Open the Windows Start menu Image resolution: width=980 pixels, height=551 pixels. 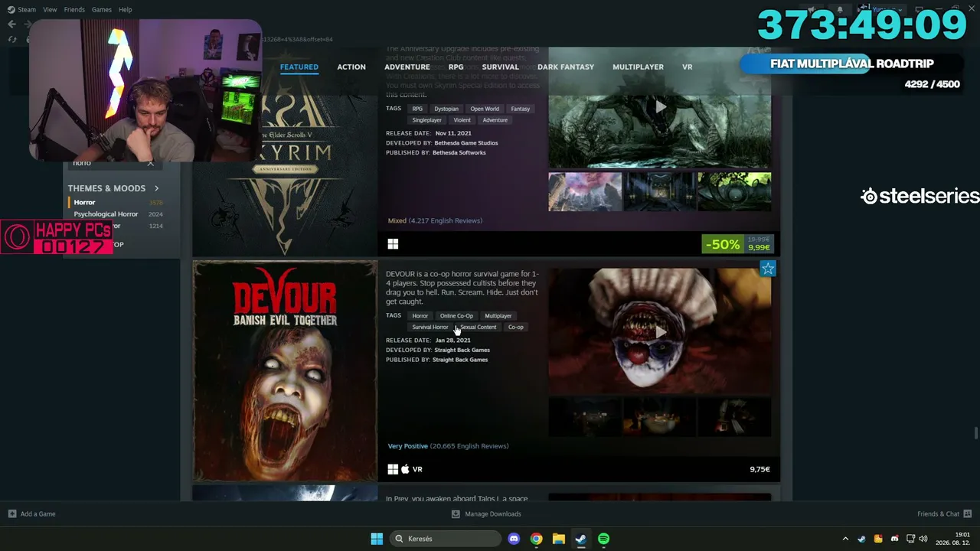click(377, 539)
